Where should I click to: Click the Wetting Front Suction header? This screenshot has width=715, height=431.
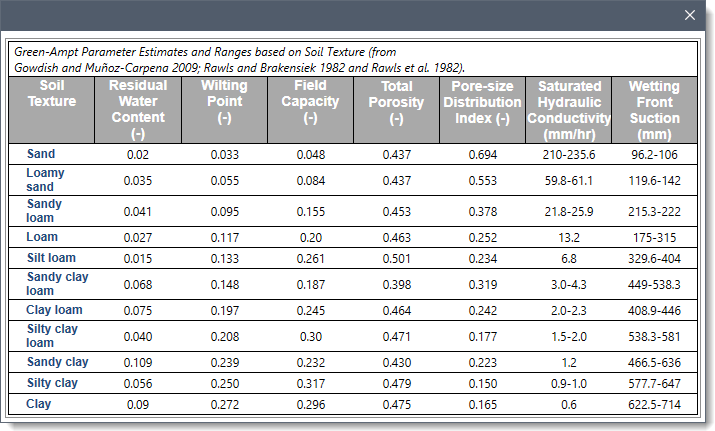point(654,109)
